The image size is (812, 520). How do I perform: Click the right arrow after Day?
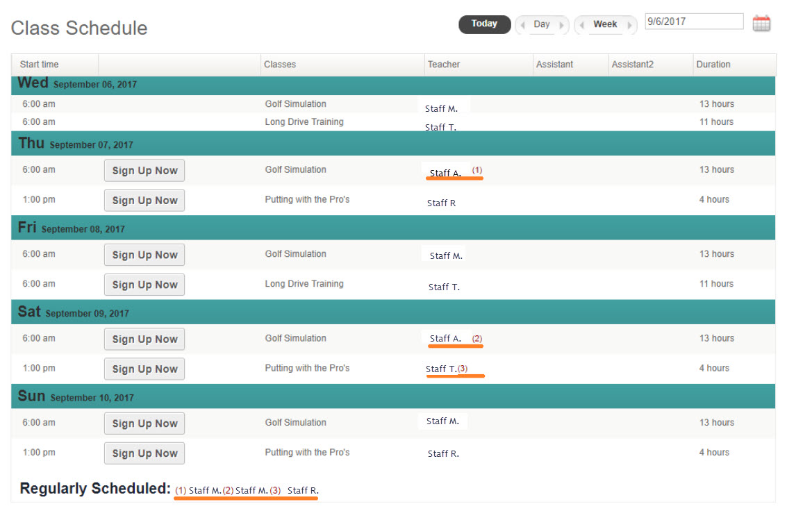pyautogui.click(x=563, y=24)
